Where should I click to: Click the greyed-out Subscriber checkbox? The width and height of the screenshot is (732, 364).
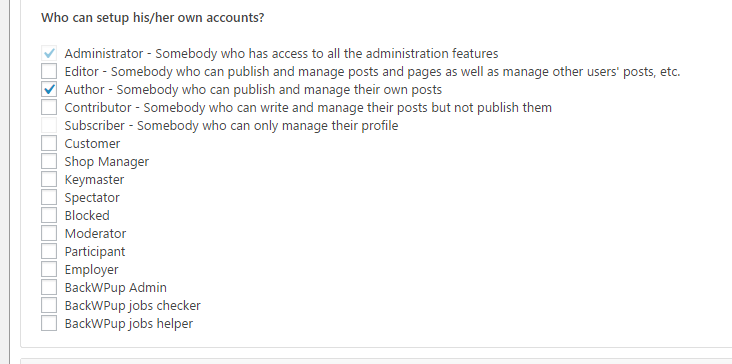[49, 126]
